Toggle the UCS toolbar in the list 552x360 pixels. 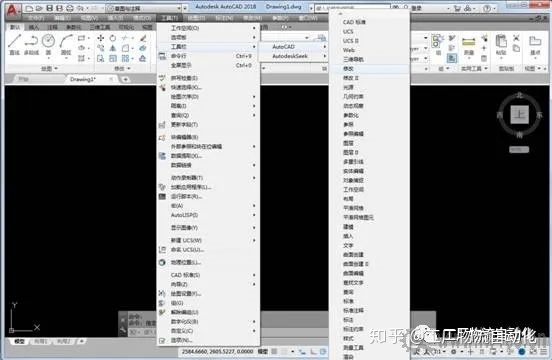(x=369, y=31)
